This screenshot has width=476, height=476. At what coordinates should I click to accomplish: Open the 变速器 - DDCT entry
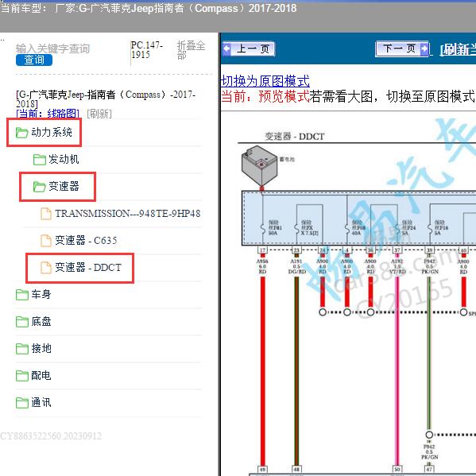(88, 268)
